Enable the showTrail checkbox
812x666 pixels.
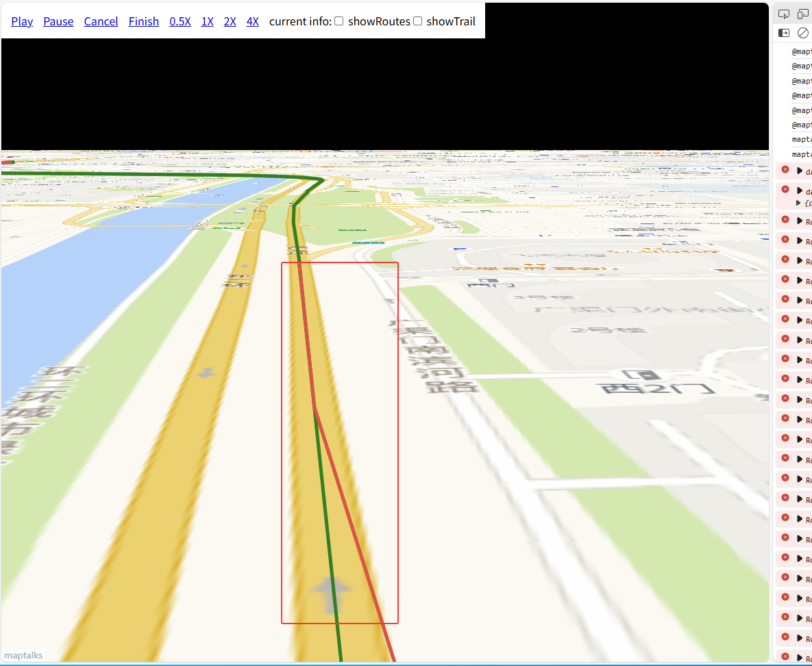point(417,21)
